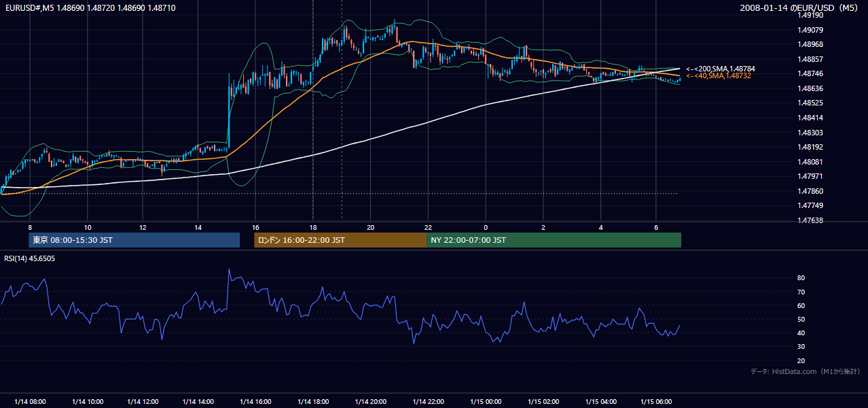Click RSI scale value 60
This screenshot has width=868, height=408.
(801, 305)
